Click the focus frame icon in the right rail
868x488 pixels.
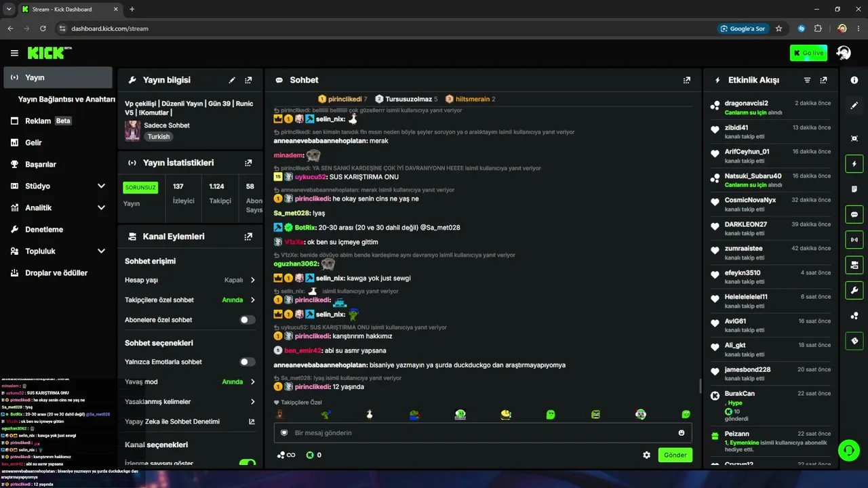click(854, 138)
